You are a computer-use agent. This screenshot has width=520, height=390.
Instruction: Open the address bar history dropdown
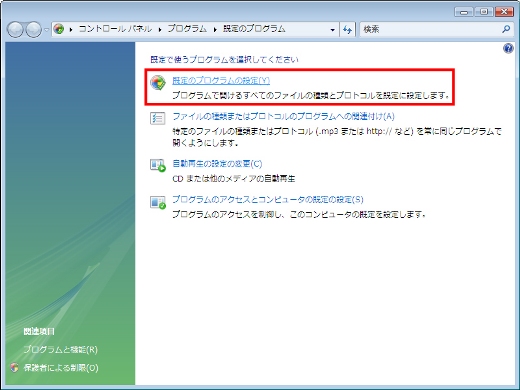[x=332, y=30]
